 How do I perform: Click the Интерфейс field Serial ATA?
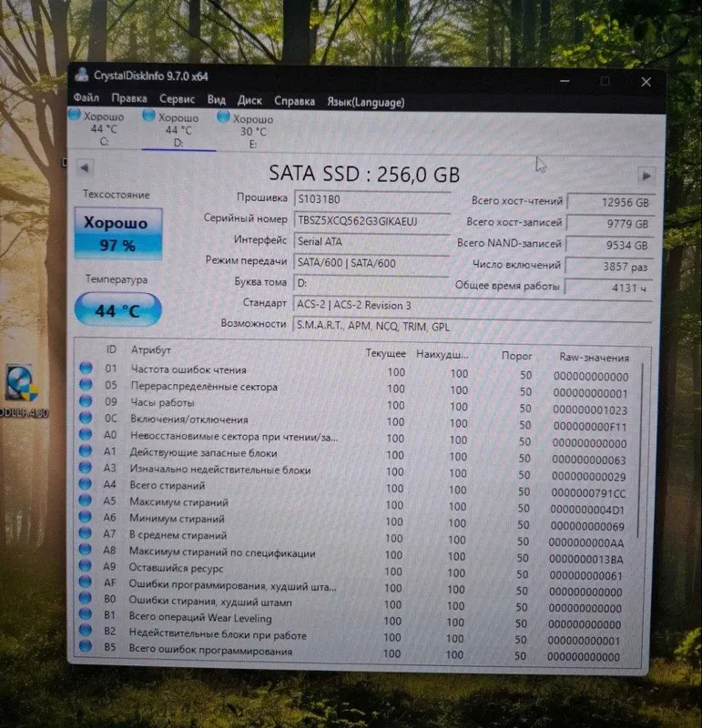click(371, 242)
